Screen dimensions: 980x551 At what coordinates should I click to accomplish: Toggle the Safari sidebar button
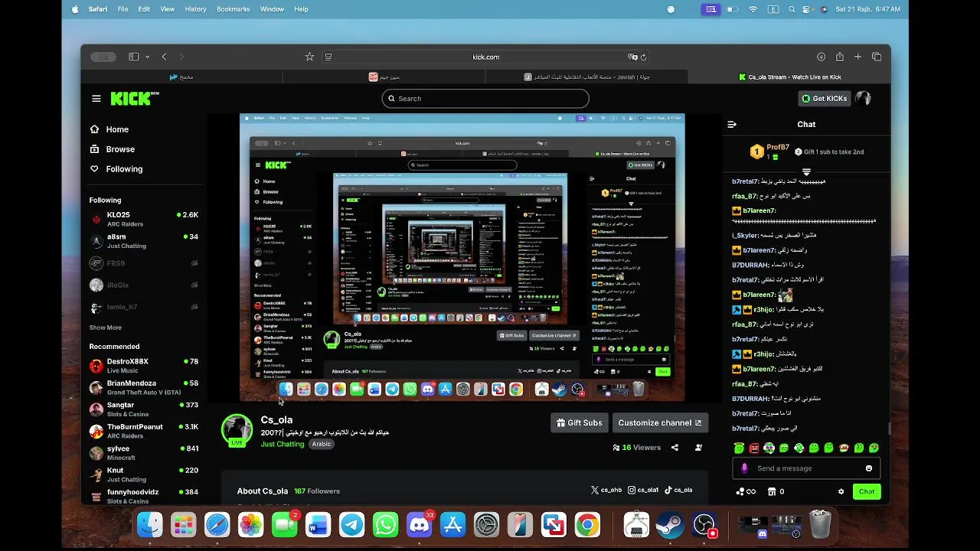[x=133, y=57]
